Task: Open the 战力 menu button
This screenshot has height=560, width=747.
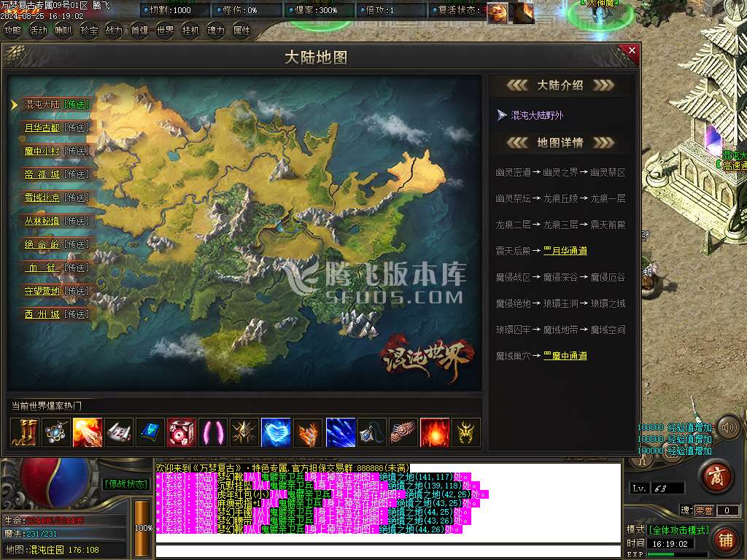Action: [x=115, y=31]
